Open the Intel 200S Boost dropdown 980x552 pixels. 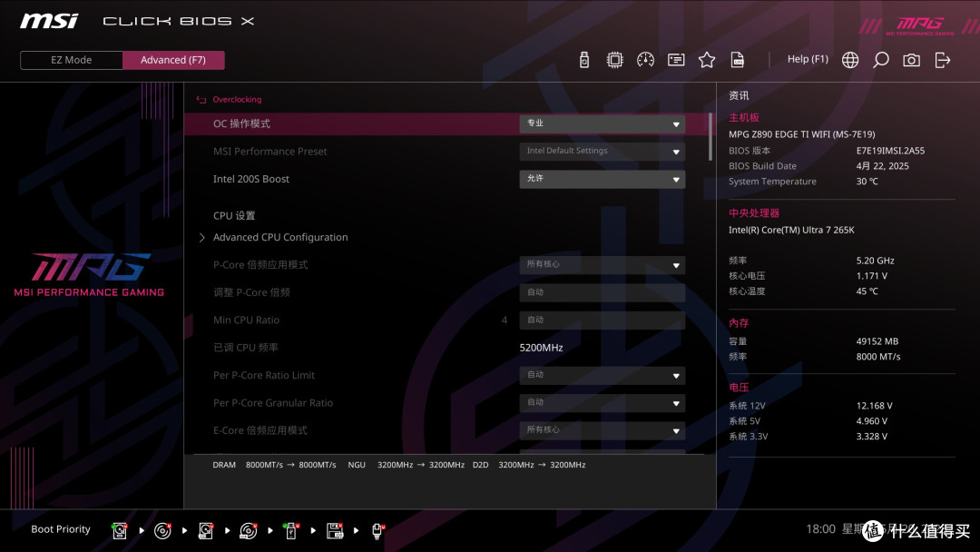(602, 179)
